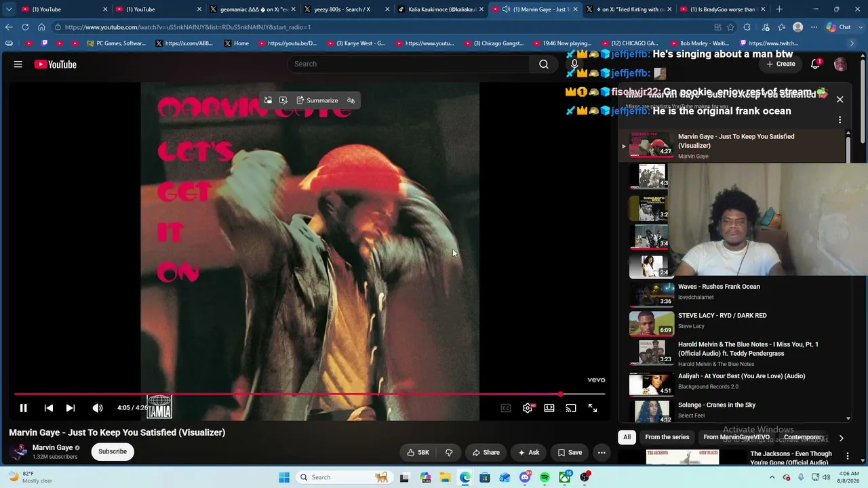Image resolution: width=868 pixels, height=488 pixels.
Task: Enter fullscreen video mode
Action: 593,408
